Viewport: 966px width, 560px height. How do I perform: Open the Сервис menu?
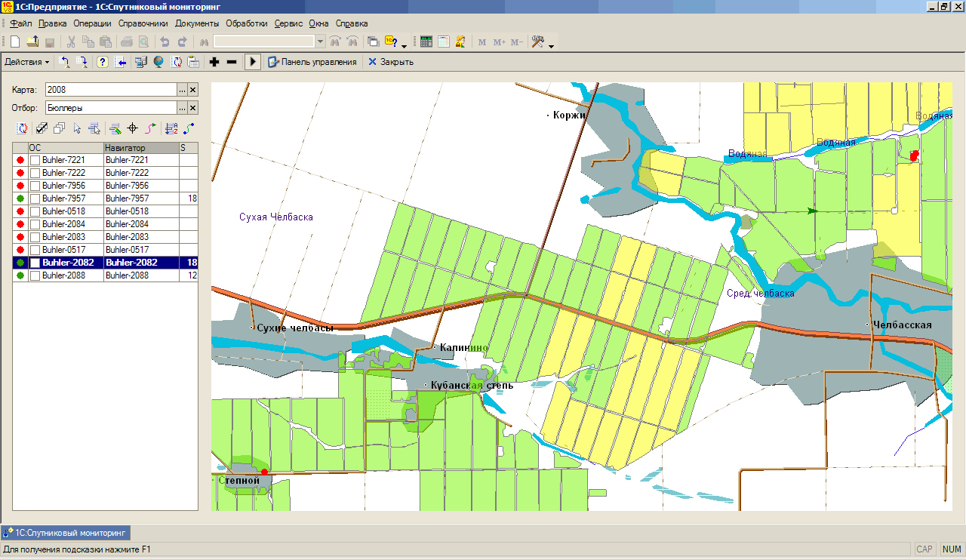tap(289, 23)
